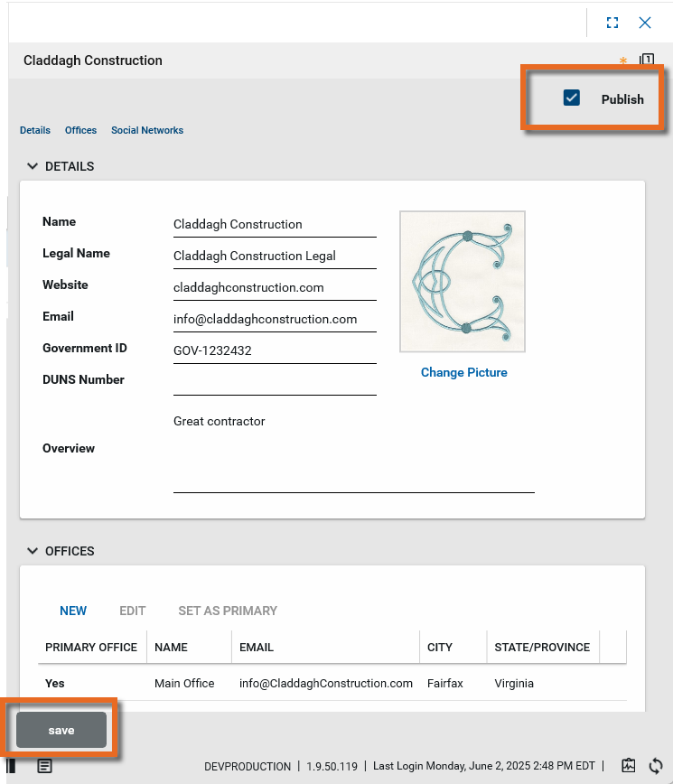
Task: Jump to the Offices tab link
Action: coord(80,130)
